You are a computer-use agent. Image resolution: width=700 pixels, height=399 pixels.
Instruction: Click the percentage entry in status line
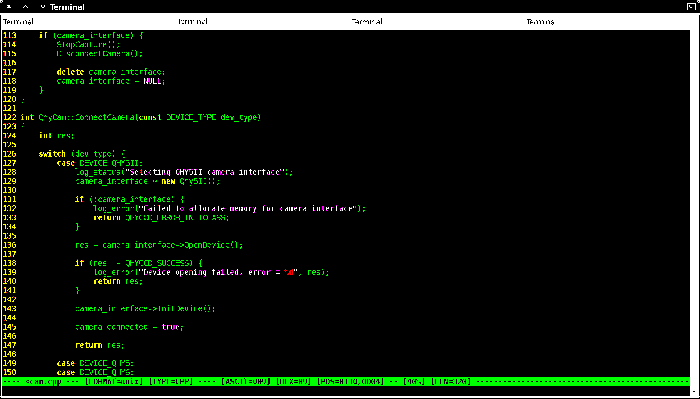[413, 382]
